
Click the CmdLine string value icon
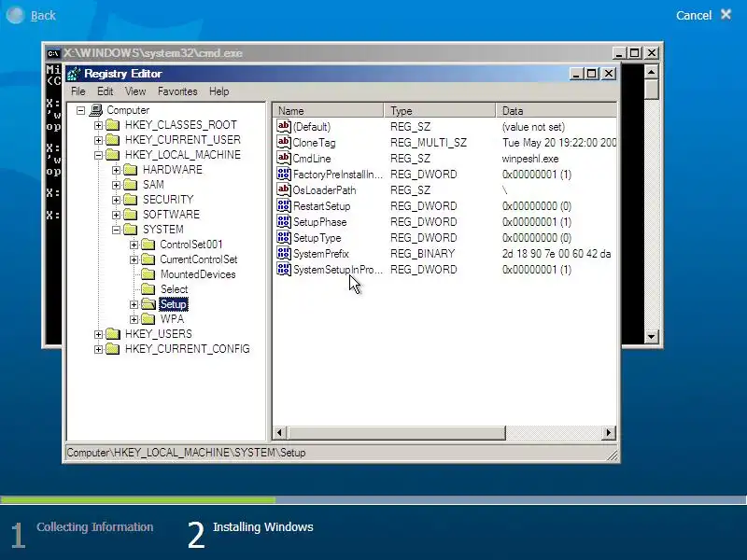tap(284, 158)
